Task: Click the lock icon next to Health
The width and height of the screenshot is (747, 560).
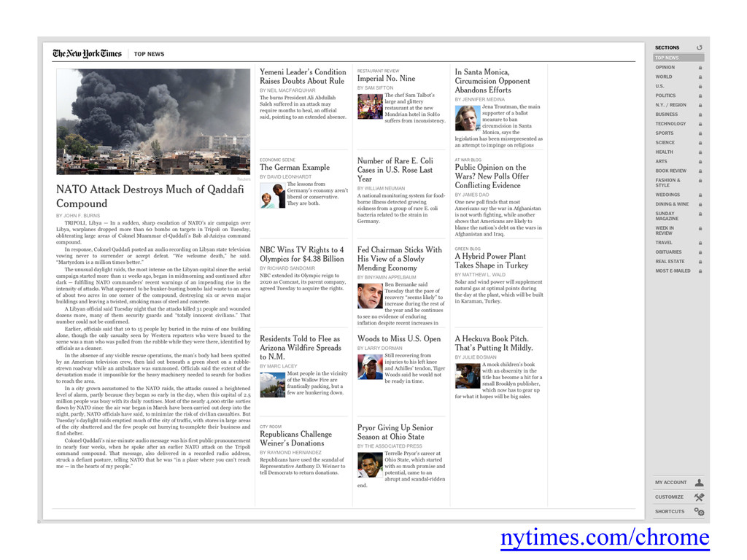Action: pos(700,152)
